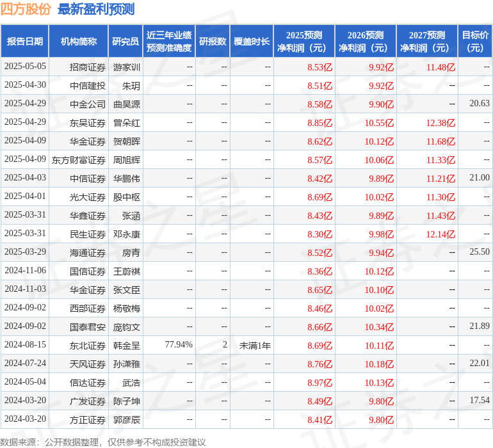Sort by 报告日期 column header
This screenshot has height=448, width=493.
point(25,42)
